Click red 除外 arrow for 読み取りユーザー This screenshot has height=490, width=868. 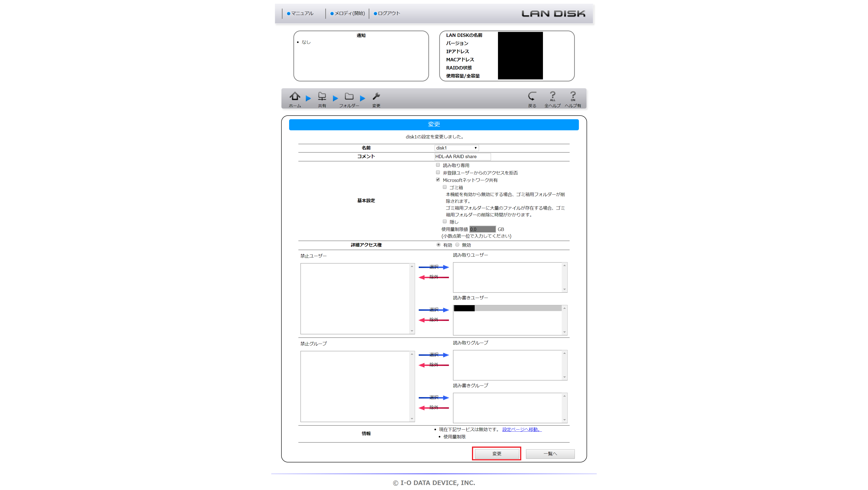click(434, 277)
